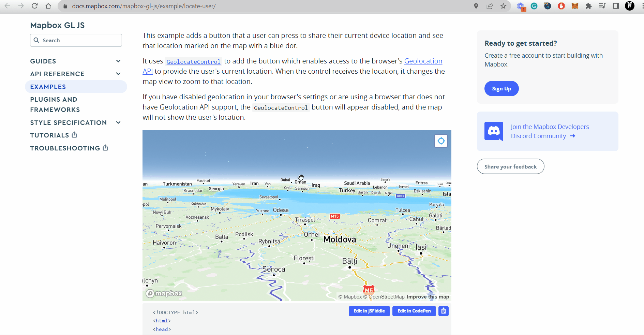Open the MetaMask fox extension icon
Image resolution: width=644 pixels, height=335 pixels.
coord(575,6)
